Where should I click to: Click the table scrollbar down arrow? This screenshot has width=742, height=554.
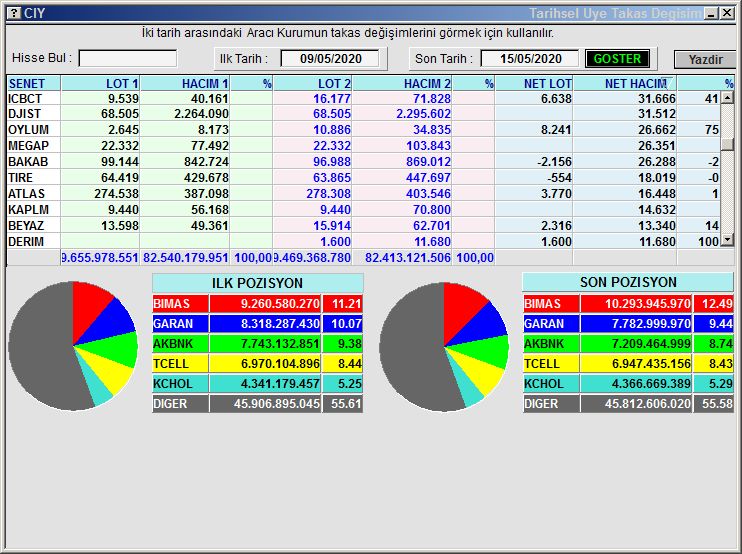(727, 241)
